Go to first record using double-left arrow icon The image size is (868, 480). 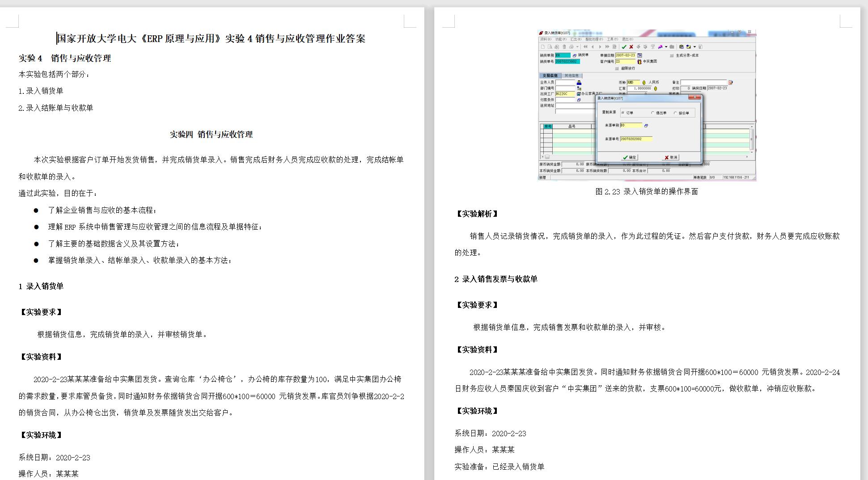point(585,46)
